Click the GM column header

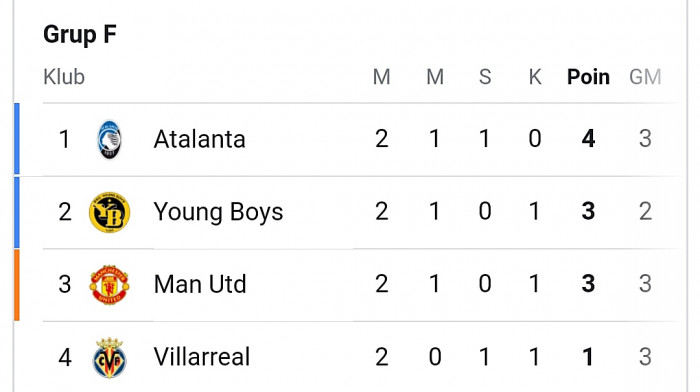click(x=645, y=77)
